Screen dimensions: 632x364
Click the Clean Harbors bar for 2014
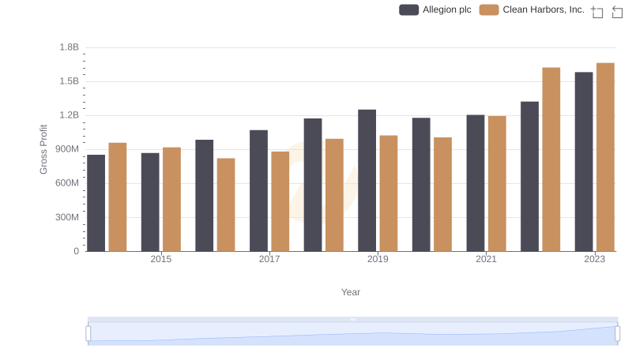(x=118, y=197)
